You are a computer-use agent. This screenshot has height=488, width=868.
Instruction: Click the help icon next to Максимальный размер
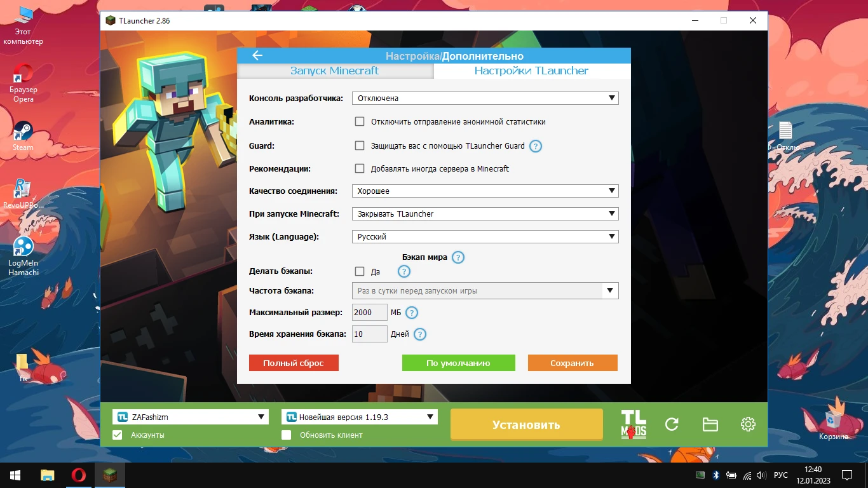click(411, 313)
